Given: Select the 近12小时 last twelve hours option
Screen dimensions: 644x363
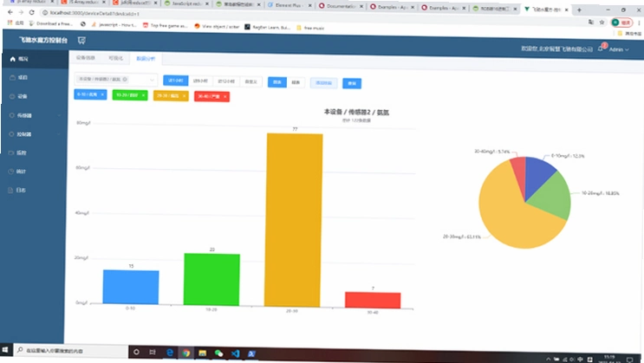Looking at the screenshot, I should click(x=226, y=81).
